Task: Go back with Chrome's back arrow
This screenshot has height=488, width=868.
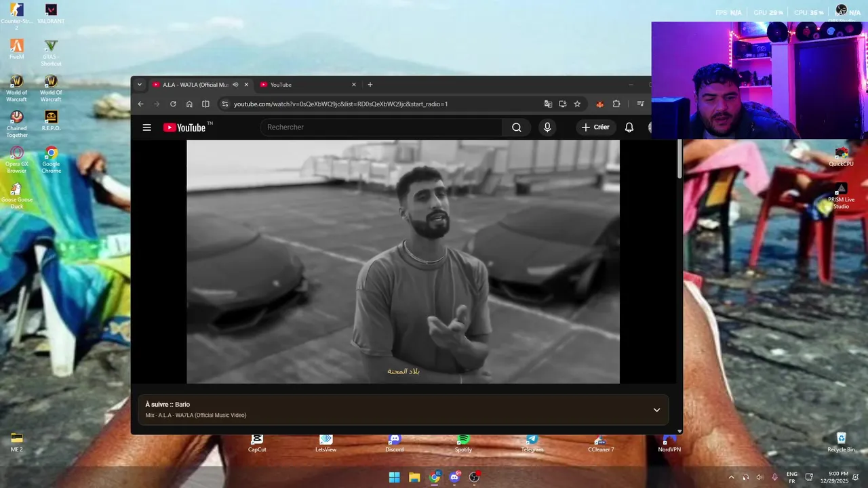Action: pos(140,104)
